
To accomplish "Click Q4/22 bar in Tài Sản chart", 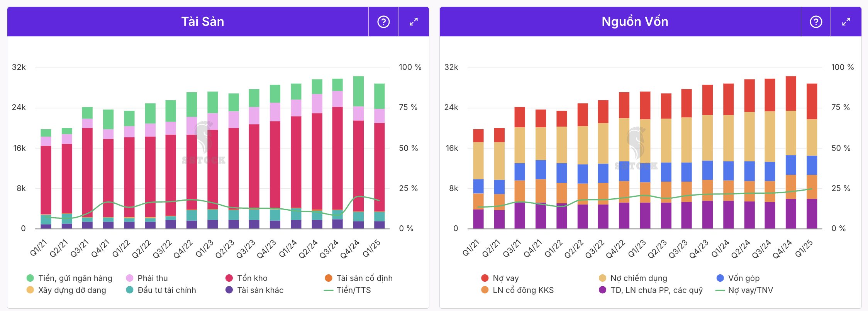I will (x=192, y=160).
